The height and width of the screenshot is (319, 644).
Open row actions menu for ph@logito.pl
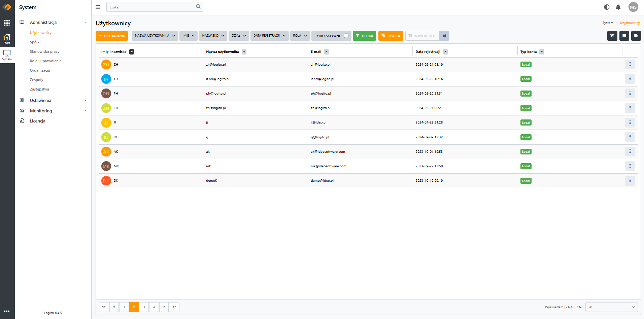pos(630,93)
